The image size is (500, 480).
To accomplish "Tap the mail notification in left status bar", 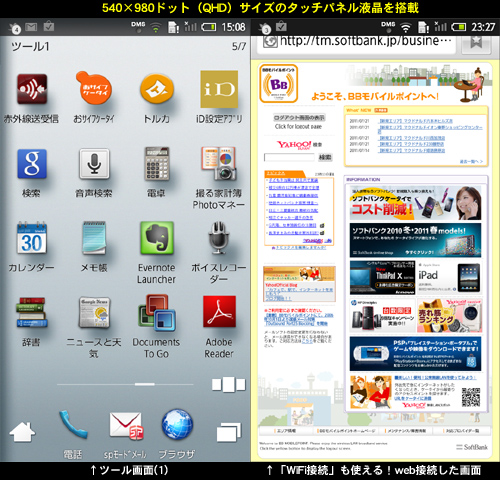I will coord(31,27).
